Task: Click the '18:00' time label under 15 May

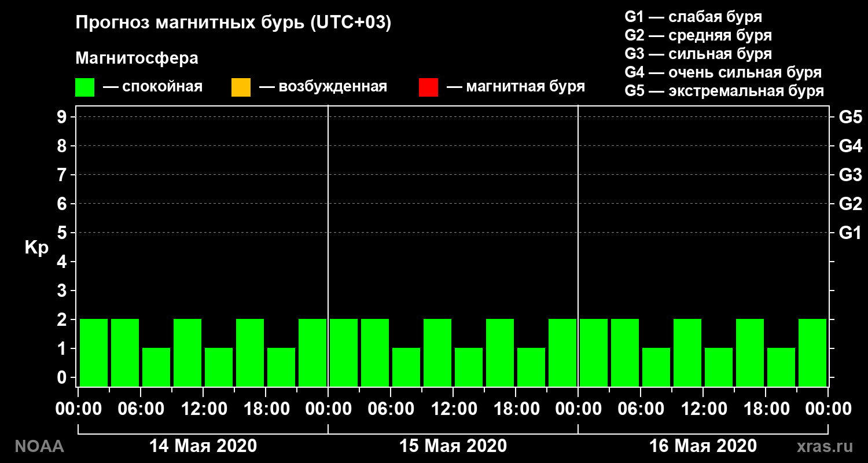Action: coord(516,409)
